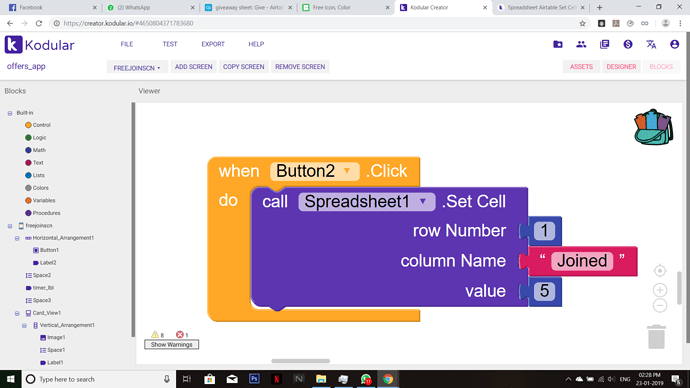Click Show Warnings button
The image size is (690, 388).
pos(172,344)
